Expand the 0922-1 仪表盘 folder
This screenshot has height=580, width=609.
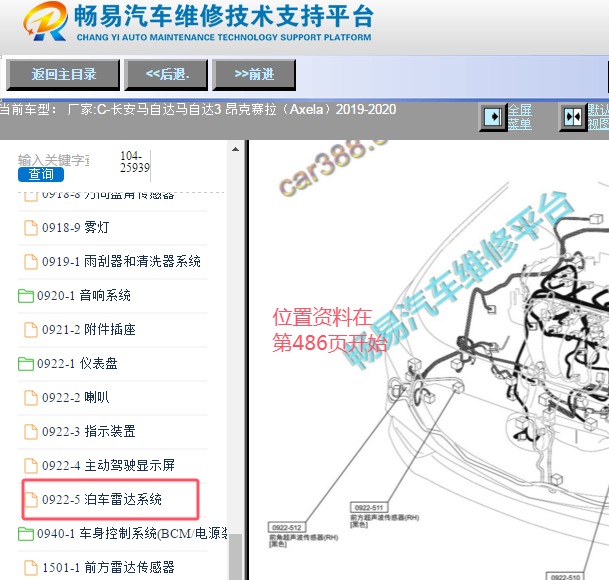[77, 364]
